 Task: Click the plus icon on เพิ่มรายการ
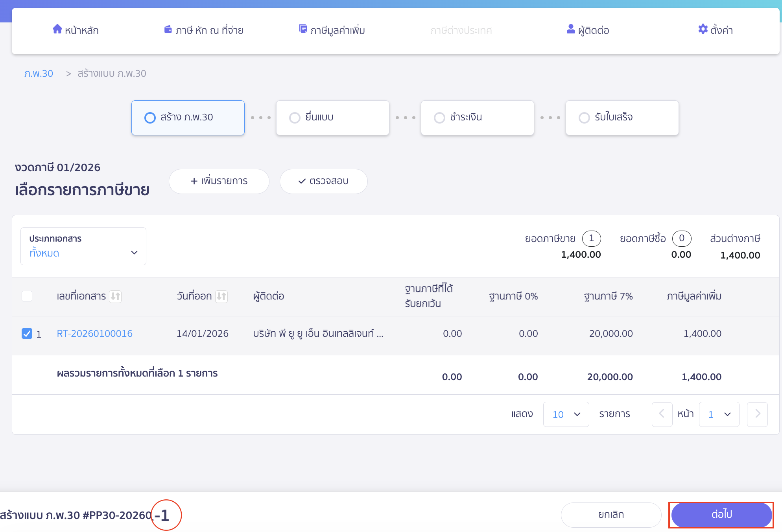[x=194, y=181]
